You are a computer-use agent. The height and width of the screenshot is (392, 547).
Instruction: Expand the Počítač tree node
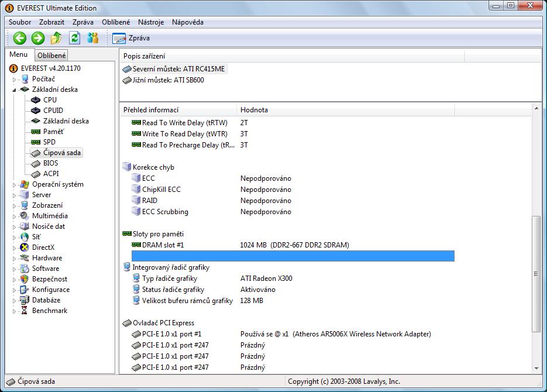(x=14, y=80)
